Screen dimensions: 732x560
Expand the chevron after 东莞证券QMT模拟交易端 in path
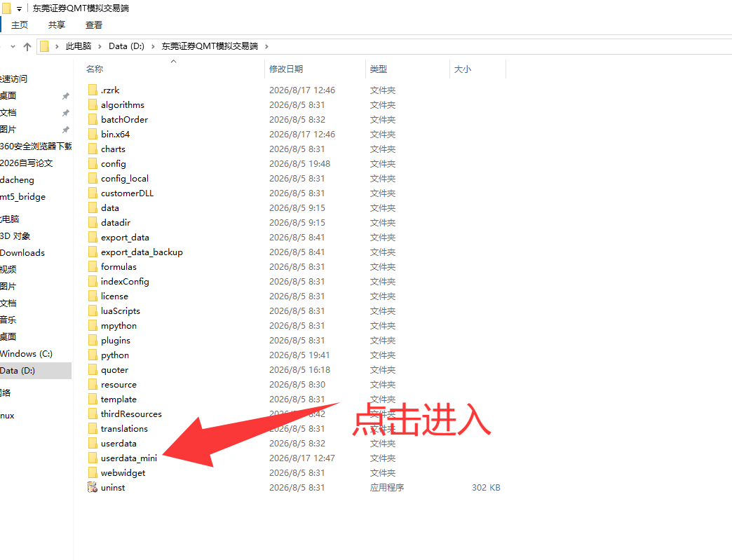266,46
